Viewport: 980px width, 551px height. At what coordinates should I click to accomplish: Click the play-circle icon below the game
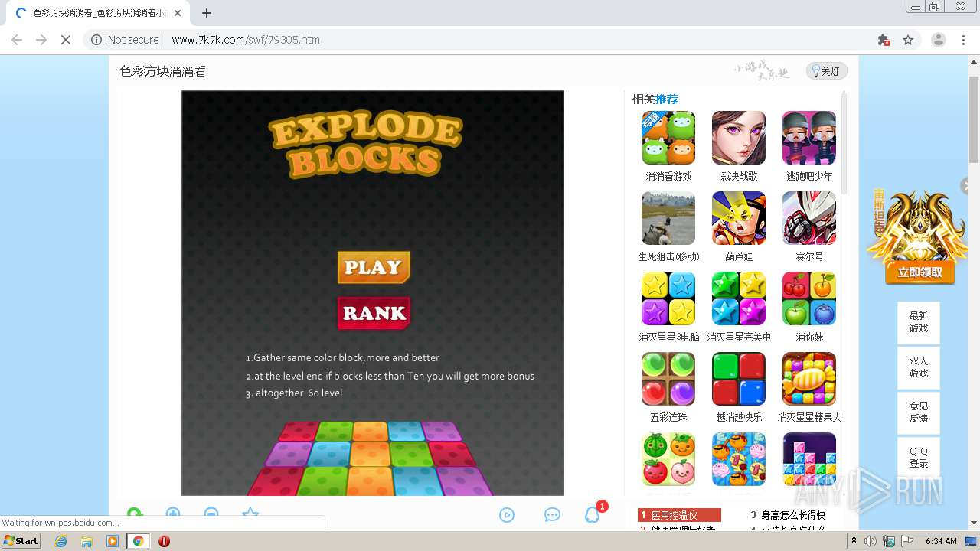tap(507, 515)
